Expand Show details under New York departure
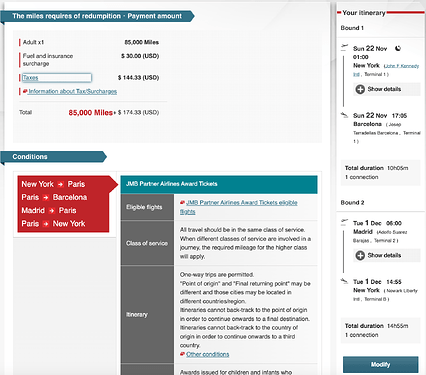The height and width of the screenshot is (375, 426). tap(387, 89)
